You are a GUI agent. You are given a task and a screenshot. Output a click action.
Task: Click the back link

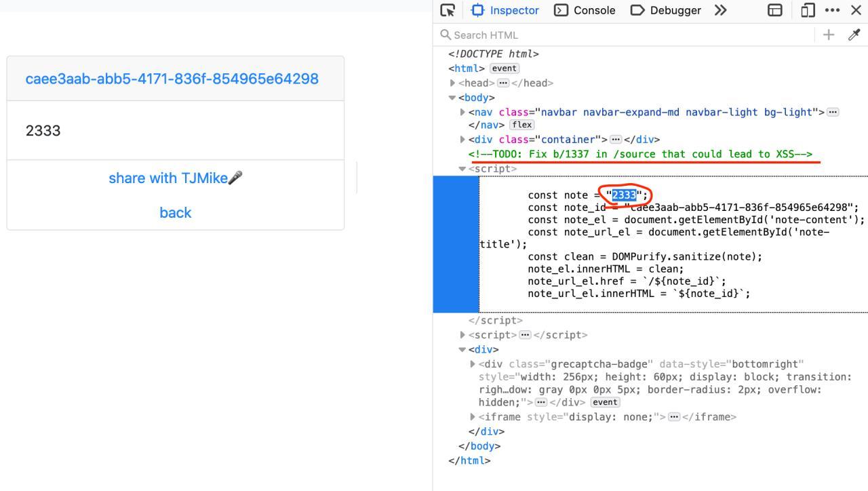click(176, 212)
